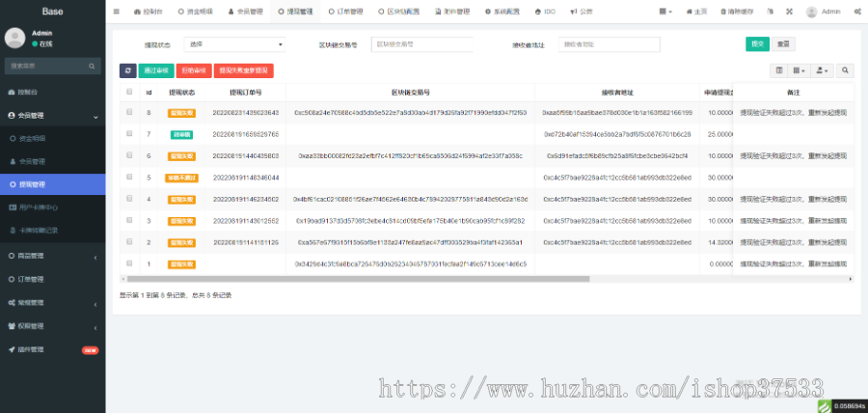The image size is (868, 413).
Task: Click the 重置 reset button
Action: [783, 43]
